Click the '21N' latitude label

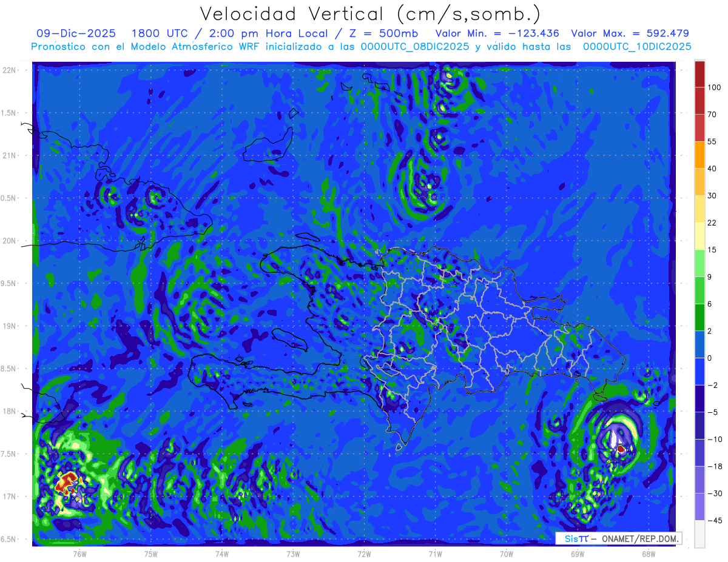(x=10, y=155)
